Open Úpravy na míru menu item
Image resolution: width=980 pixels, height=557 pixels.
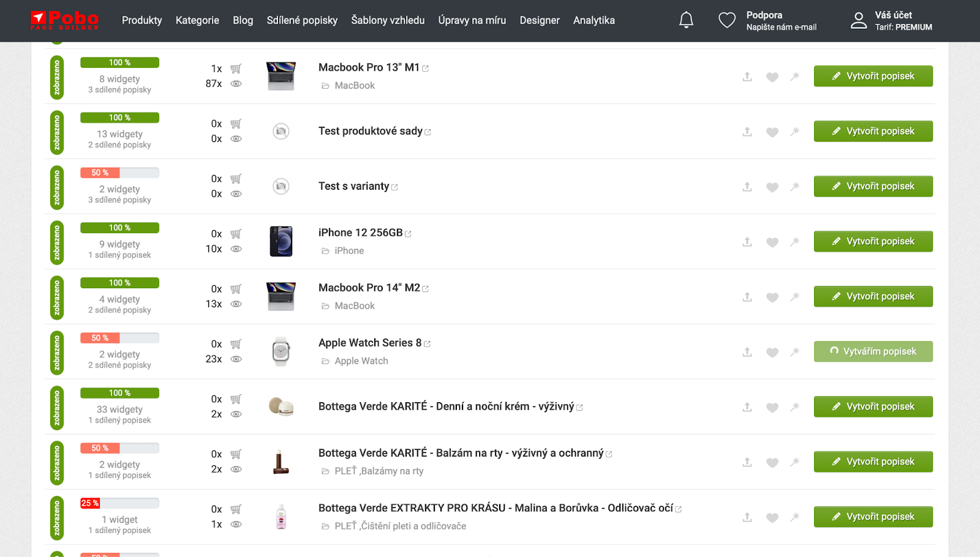coord(472,20)
